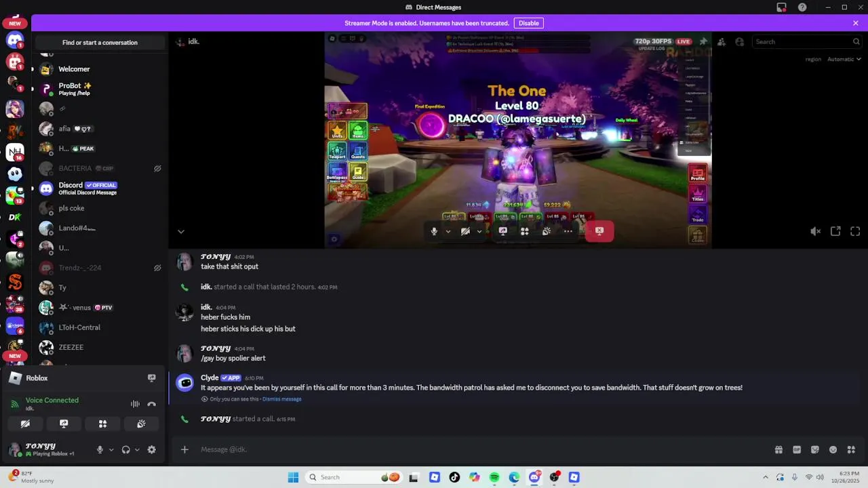Screen dimensions: 868x488
Task: Show user profile icon in header
Action: [740, 41]
